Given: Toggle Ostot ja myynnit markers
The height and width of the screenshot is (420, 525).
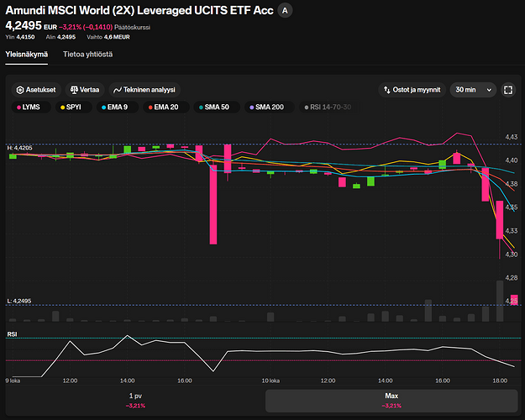Looking at the screenshot, I should click(412, 90).
